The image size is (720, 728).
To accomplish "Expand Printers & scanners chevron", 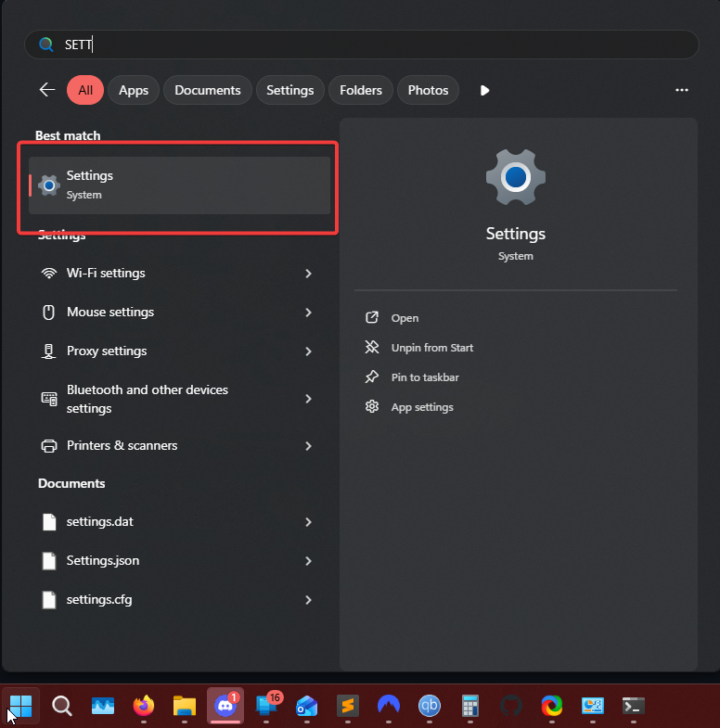I will point(308,446).
